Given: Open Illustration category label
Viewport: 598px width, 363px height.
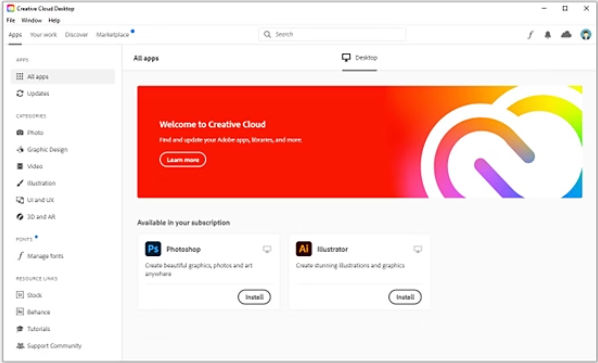Looking at the screenshot, I should (x=41, y=183).
